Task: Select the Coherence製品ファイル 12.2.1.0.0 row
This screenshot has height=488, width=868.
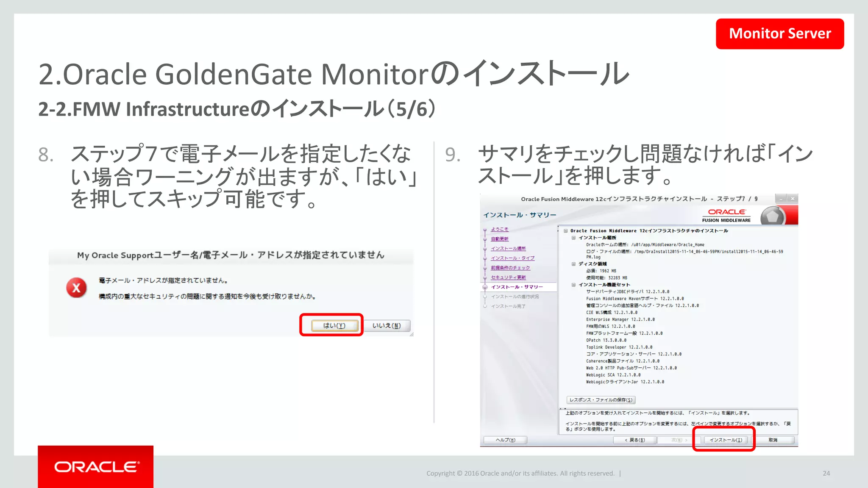Action: click(623, 361)
